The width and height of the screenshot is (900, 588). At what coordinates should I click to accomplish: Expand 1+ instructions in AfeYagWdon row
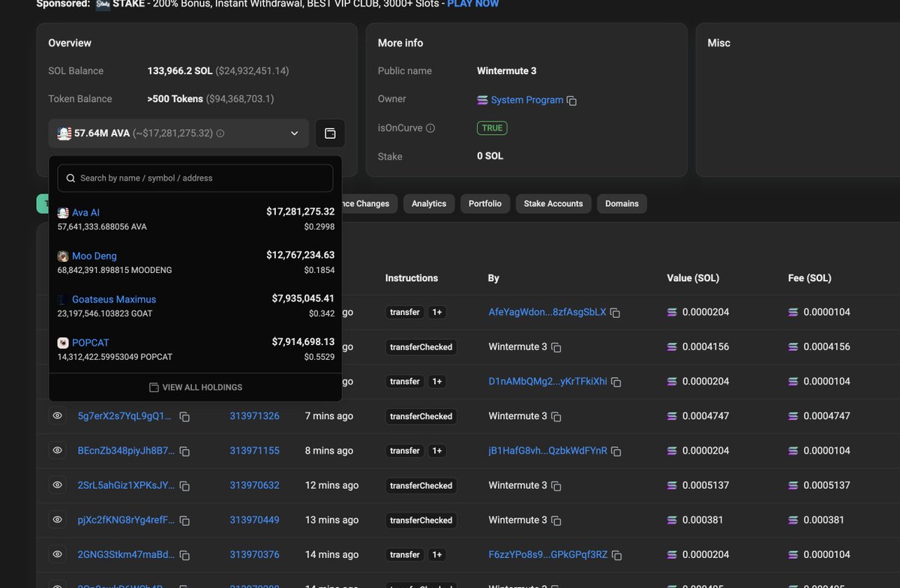tap(436, 312)
